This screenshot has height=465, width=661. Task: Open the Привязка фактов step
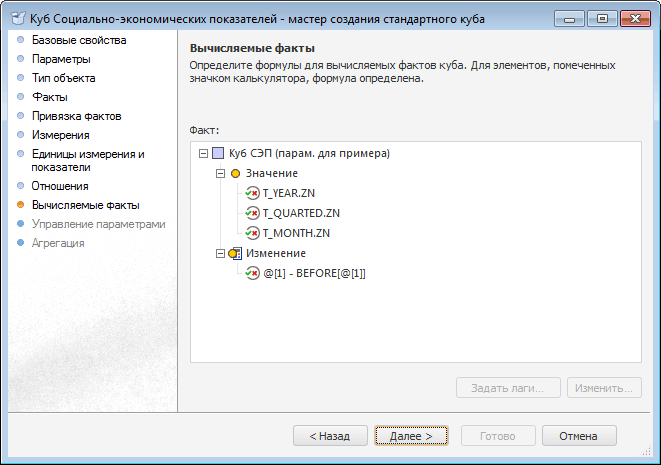tap(77, 116)
